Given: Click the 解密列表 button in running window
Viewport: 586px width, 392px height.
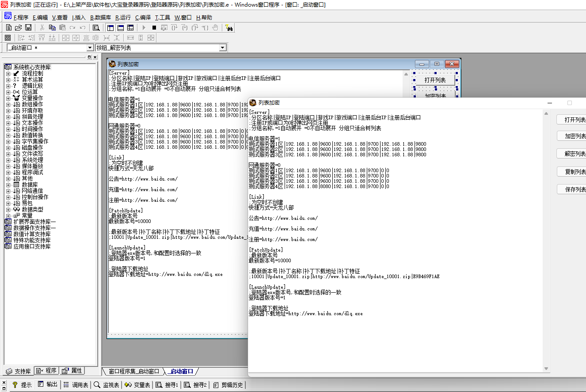Looking at the screenshot, I should (575, 154).
